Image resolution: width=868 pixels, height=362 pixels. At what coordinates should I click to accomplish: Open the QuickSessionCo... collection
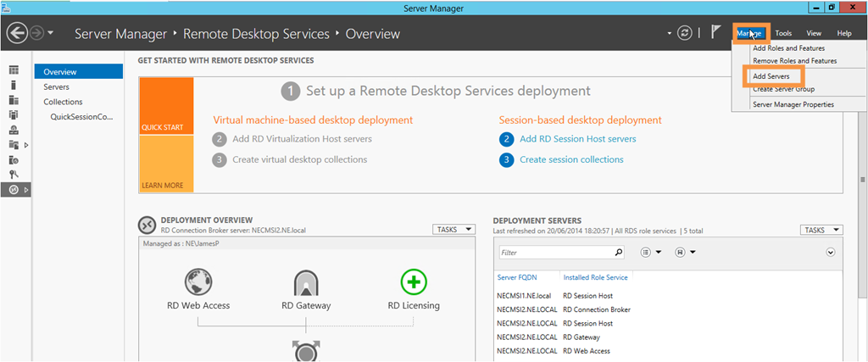[x=81, y=117]
